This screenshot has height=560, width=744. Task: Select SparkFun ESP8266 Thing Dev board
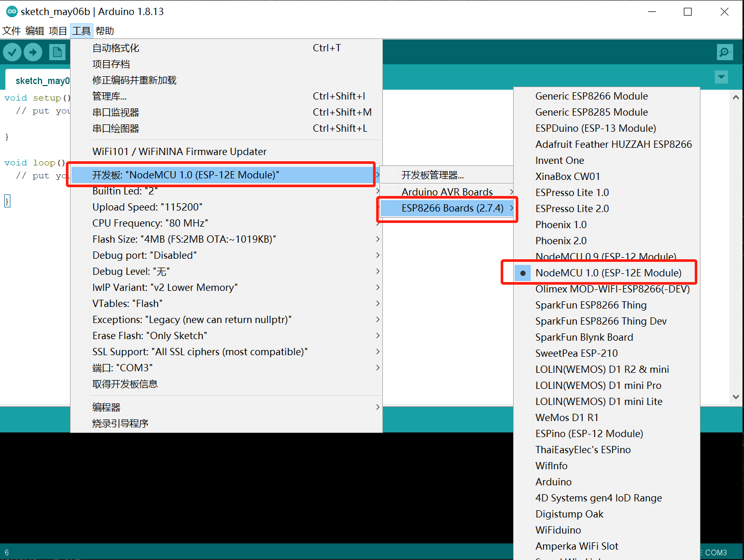click(x=607, y=321)
